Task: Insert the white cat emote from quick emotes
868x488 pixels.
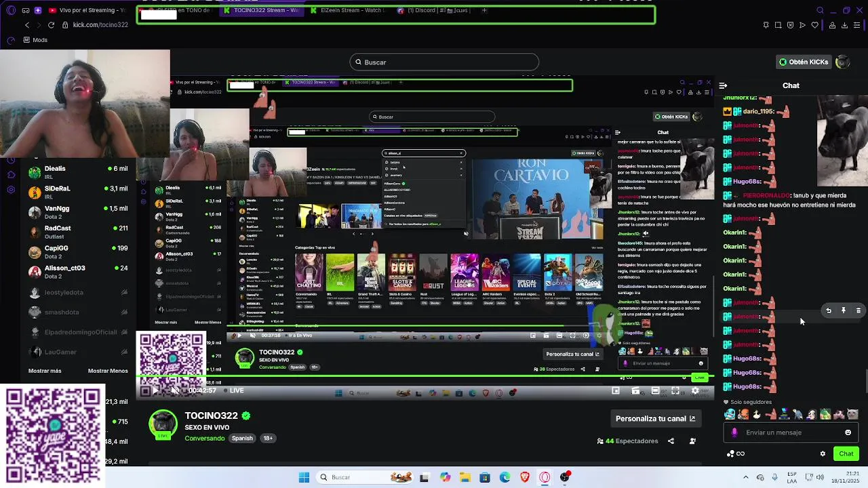Action: (x=852, y=414)
